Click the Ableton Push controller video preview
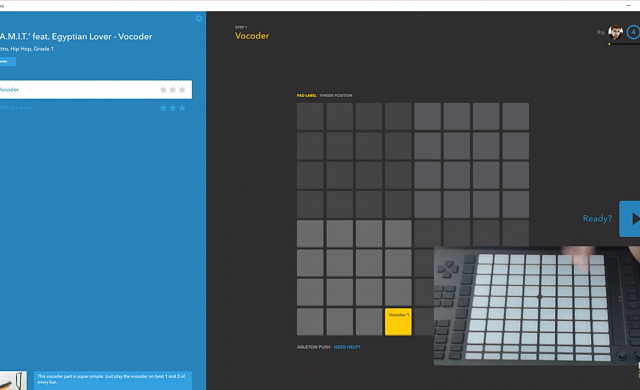The height and width of the screenshot is (390, 640). (x=537, y=306)
